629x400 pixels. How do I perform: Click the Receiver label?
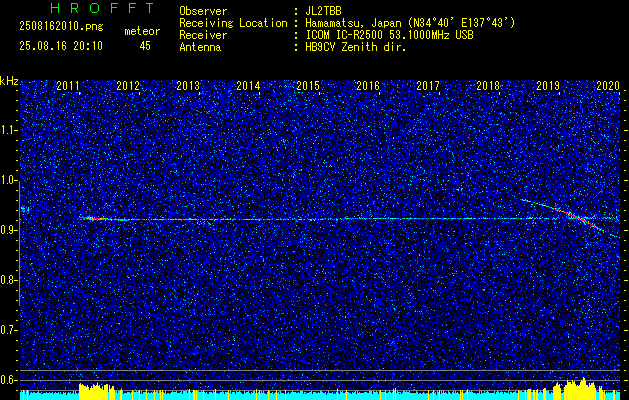click(203, 35)
